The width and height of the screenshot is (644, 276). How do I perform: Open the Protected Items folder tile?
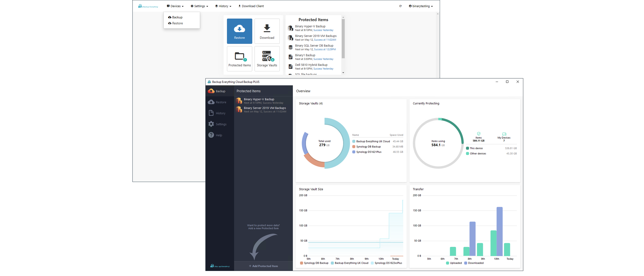pos(239,59)
